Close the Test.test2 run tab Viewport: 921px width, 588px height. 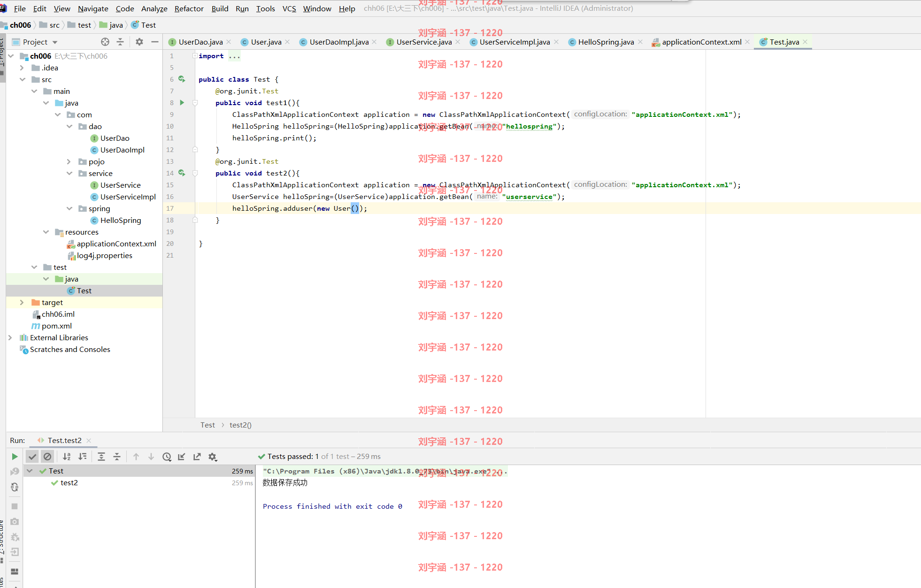(x=89, y=440)
